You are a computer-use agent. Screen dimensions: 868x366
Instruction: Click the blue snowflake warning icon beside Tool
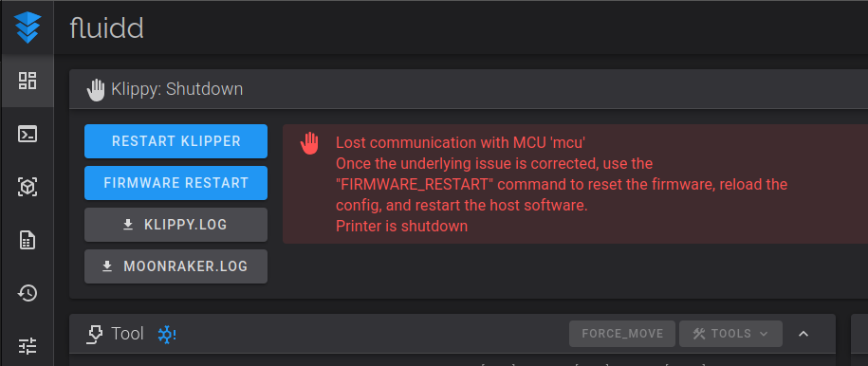tap(167, 334)
